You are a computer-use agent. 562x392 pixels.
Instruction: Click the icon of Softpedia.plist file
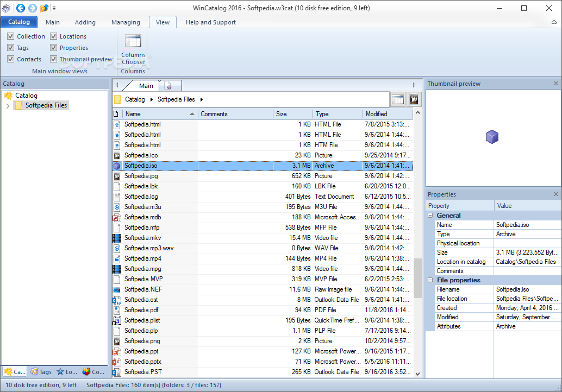coord(117,321)
